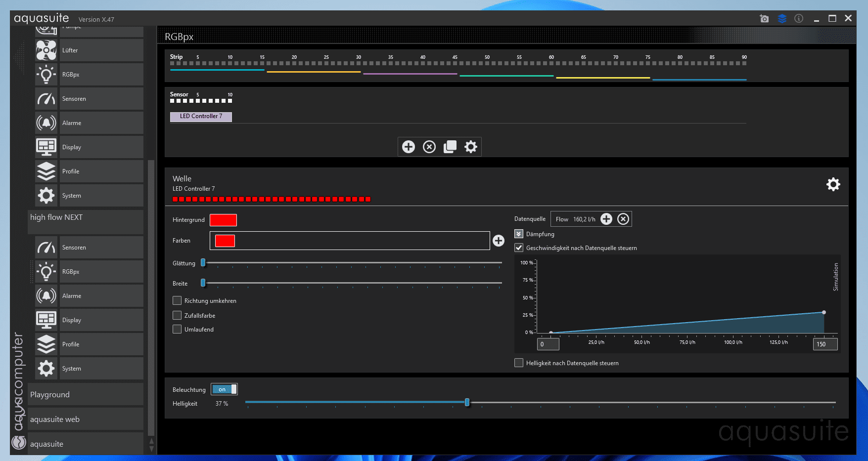
Task: Select the LED Controller 7 bar under Sensor
Action: [201, 117]
